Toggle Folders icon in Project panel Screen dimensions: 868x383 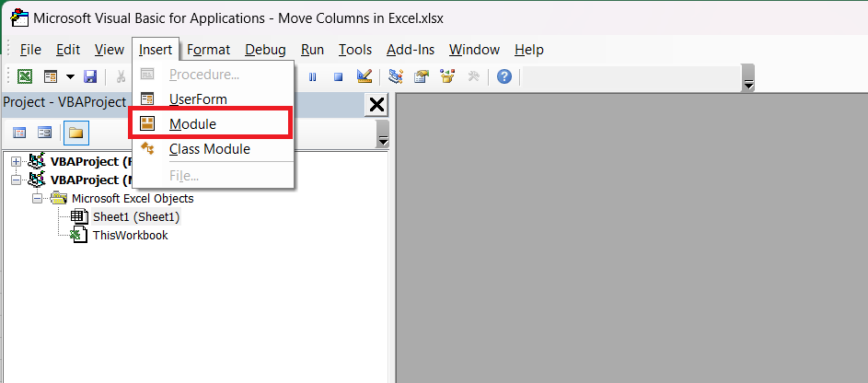point(75,133)
